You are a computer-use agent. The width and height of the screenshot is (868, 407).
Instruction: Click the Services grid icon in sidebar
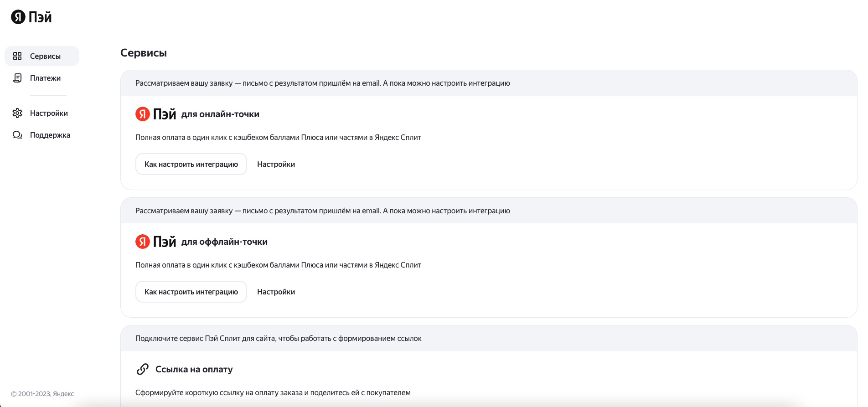17,56
